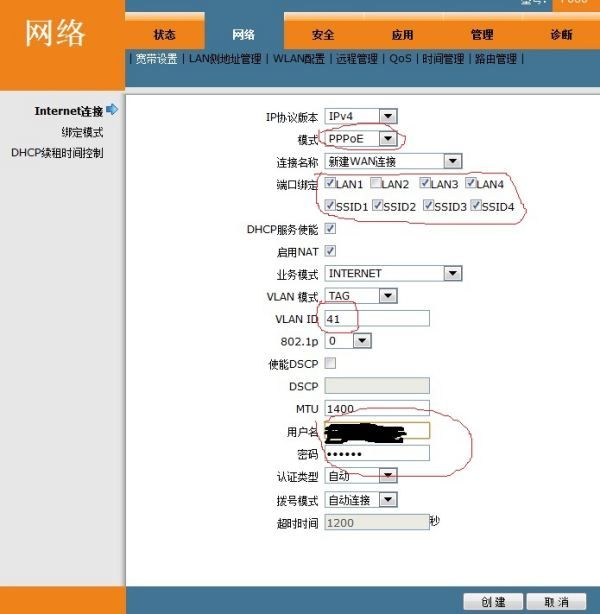600x614 pixels.
Task: Open DHCP续租时间控制 in sidebar
Action: (57, 153)
